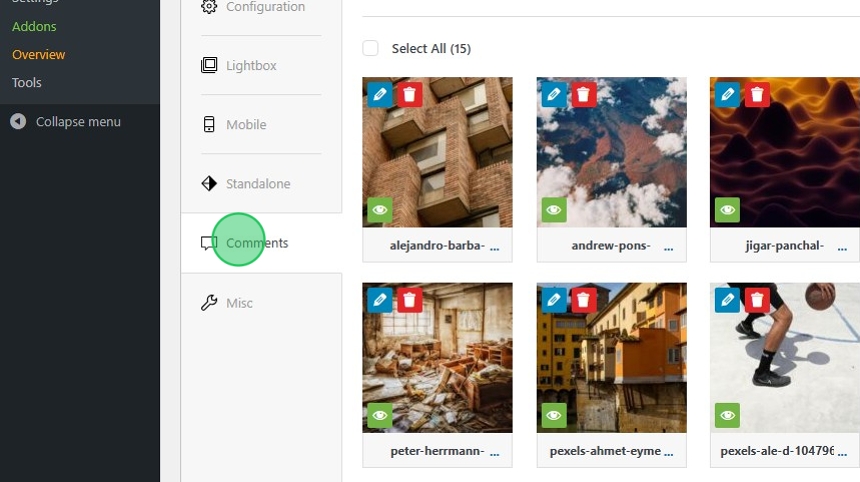The width and height of the screenshot is (860, 482).
Task: Edit the pexels-ahmet-eyme image
Action: 554,300
